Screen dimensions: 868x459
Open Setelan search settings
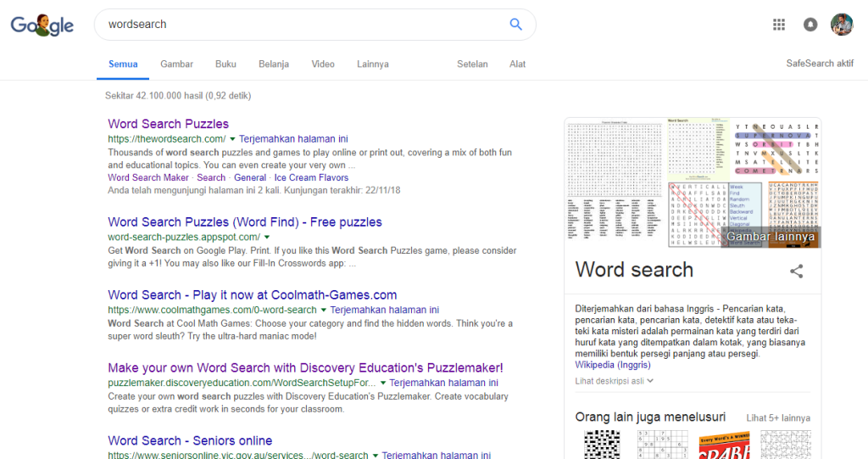coord(472,64)
